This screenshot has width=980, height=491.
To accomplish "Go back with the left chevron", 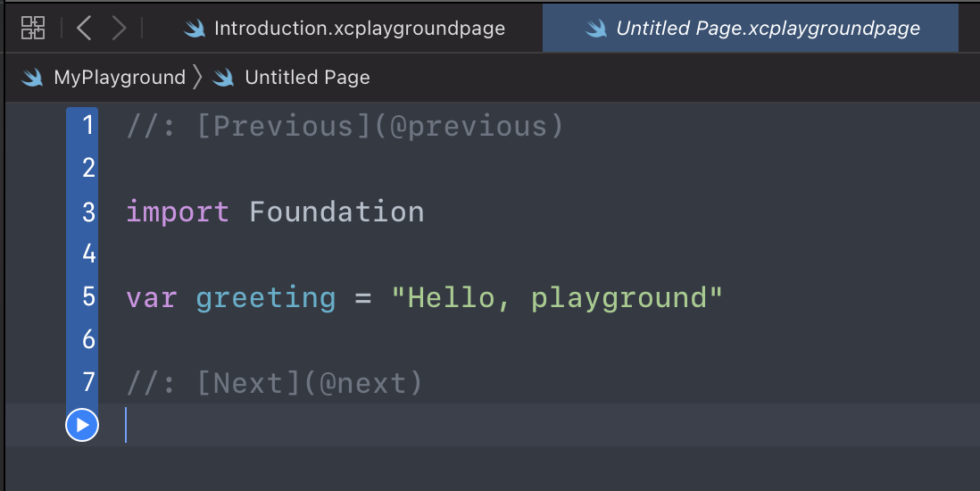I will pyautogui.click(x=84, y=28).
